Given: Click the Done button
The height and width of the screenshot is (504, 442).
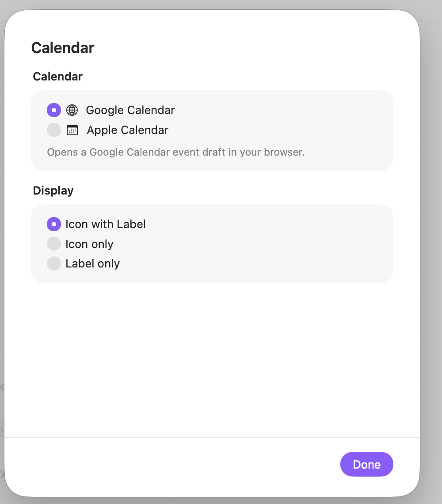Looking at the screenshot, I should tap(367, 464).
